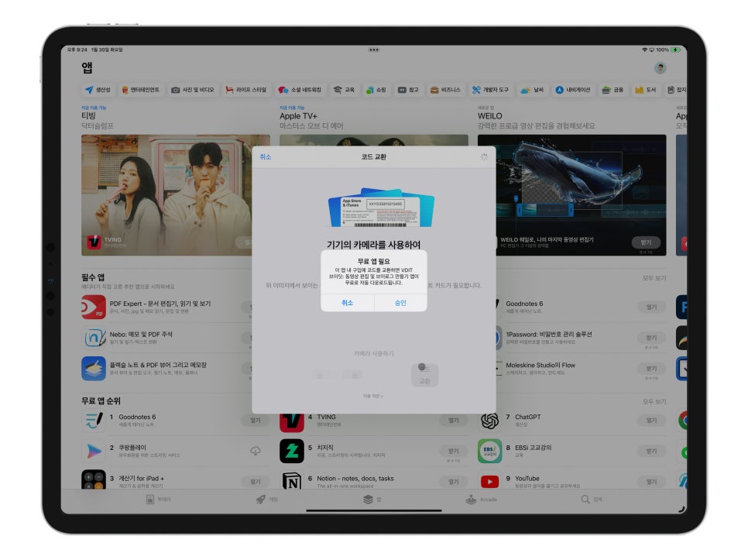Open the Nebo app icon
This screenshot has width=748, height=560.
(x=94, y=338)
